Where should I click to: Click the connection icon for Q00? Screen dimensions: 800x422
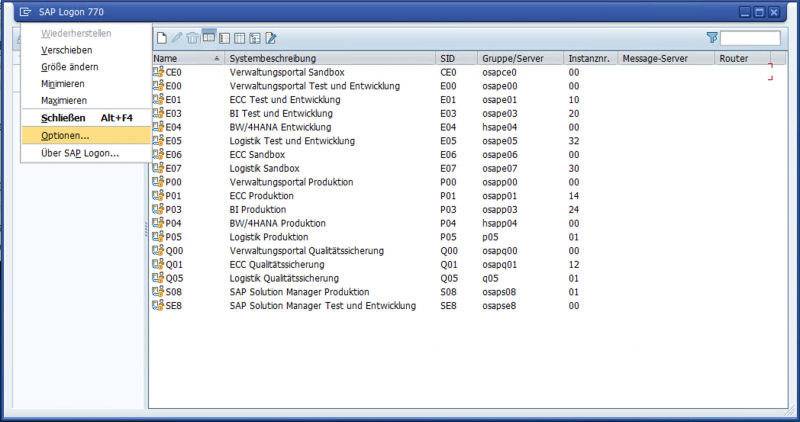click(x=158, y=251)
